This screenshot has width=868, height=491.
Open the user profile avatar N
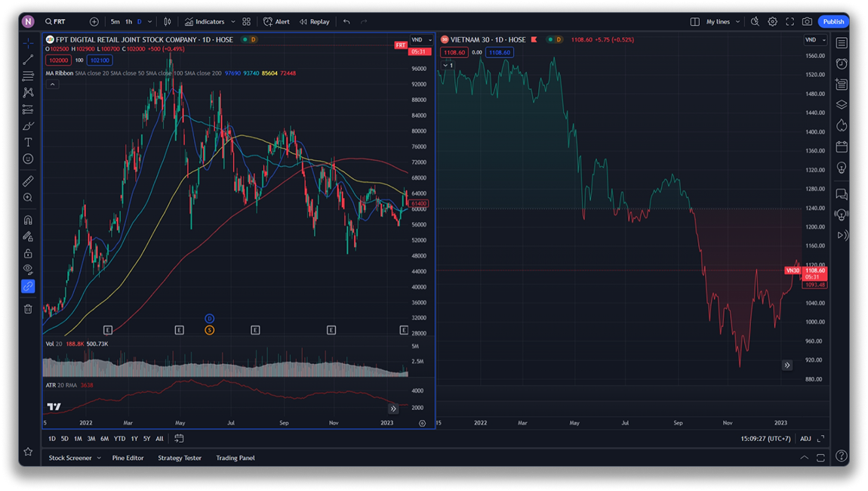coord(28,22)
